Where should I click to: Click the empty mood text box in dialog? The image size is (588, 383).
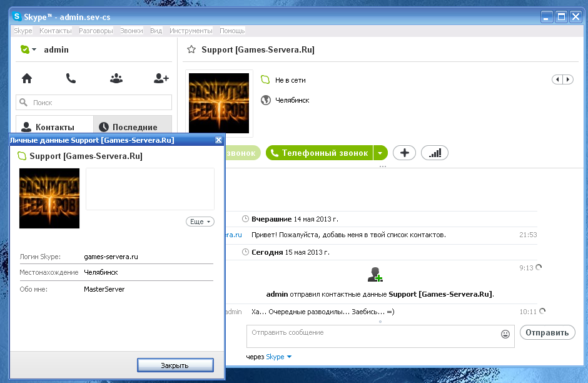click(150, 189)
